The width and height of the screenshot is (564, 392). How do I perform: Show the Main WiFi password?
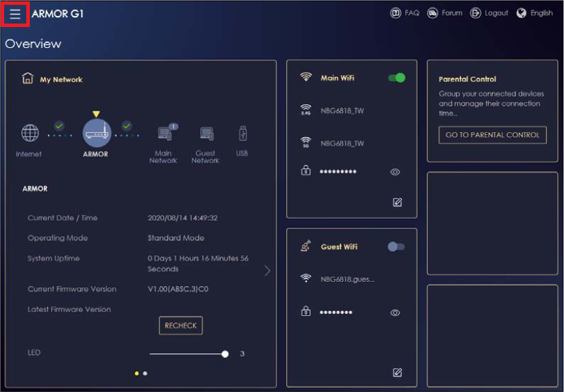click(395, 172)
